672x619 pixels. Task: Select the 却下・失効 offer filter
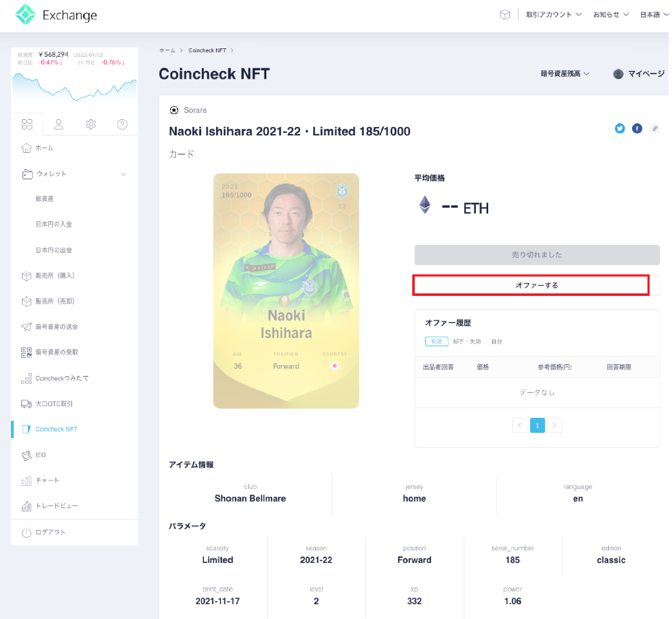tap(467, 341)
